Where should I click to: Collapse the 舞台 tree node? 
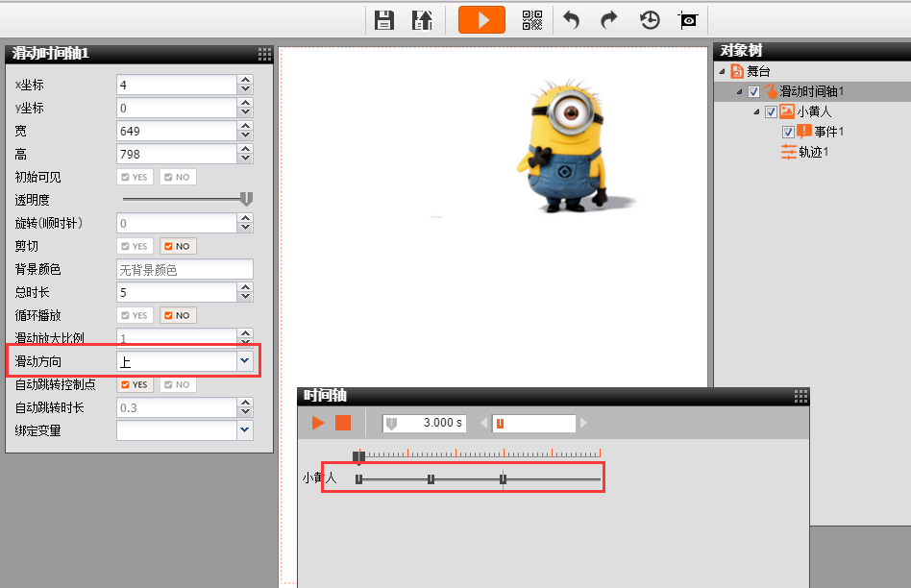pyautogui.click(x=723, y=71)
